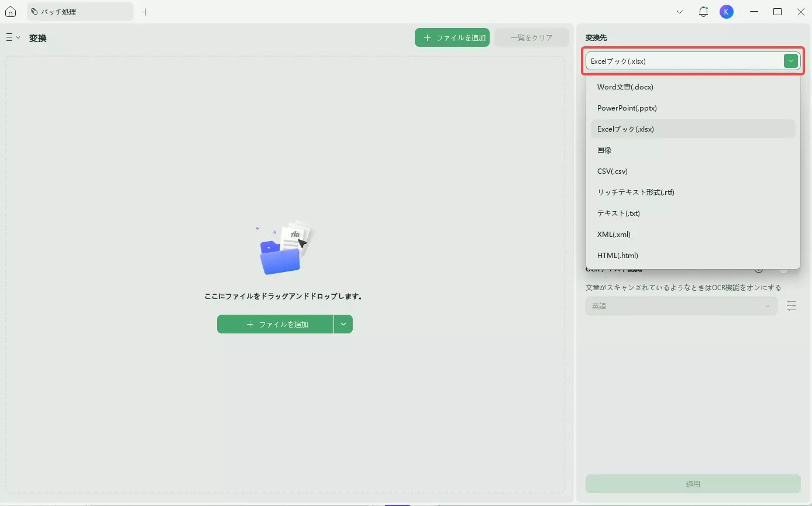The width and height of the screenshot is (812, 506).
Task: Click the 一覧をクリア button
Action: 532,37
